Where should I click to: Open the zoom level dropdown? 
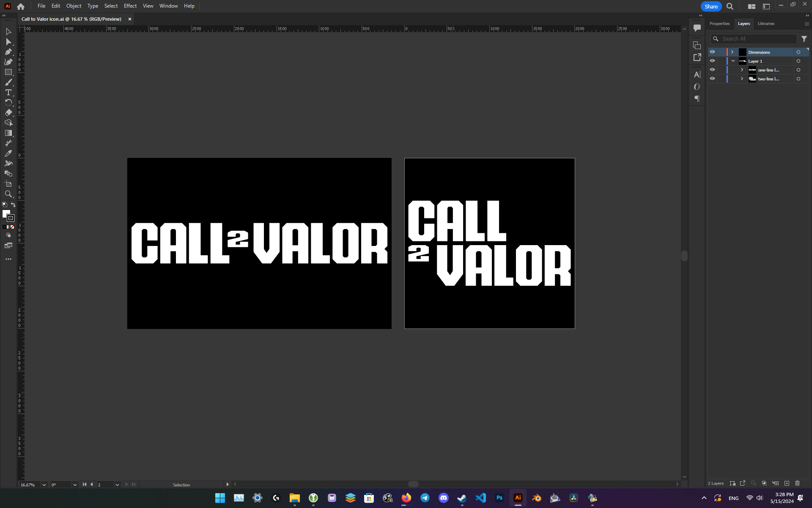pos(44,485)
